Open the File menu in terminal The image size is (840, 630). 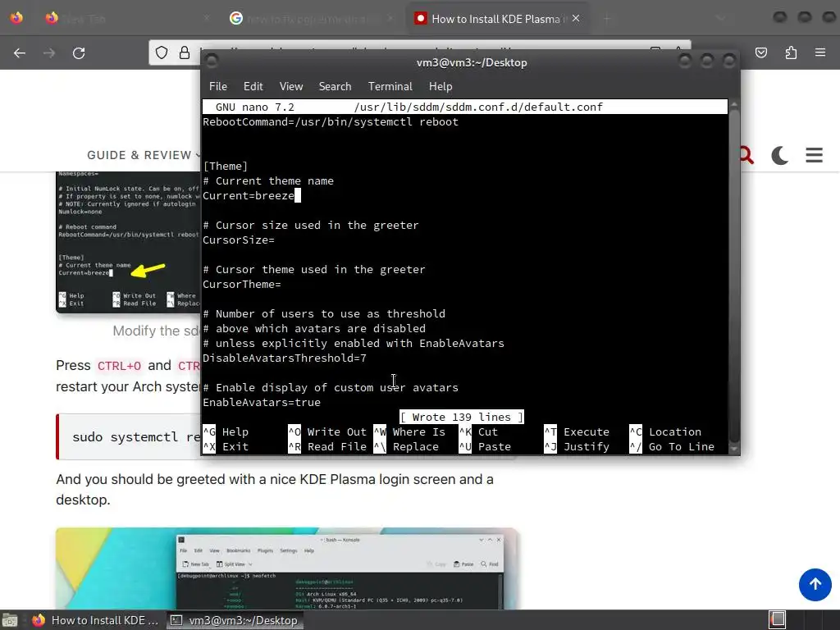click(217, 86)
